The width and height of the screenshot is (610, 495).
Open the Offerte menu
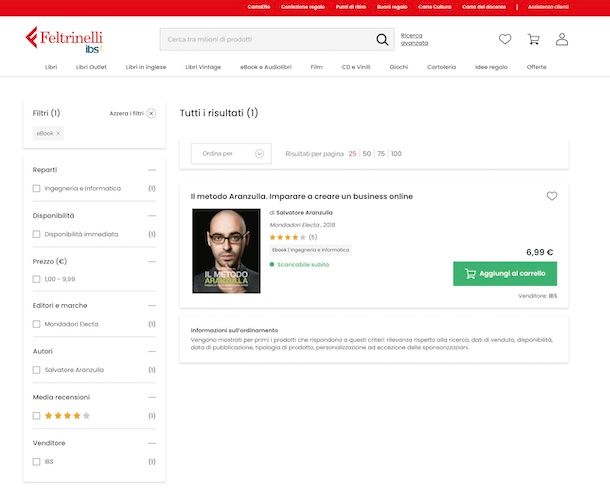[x=536, y=67]
